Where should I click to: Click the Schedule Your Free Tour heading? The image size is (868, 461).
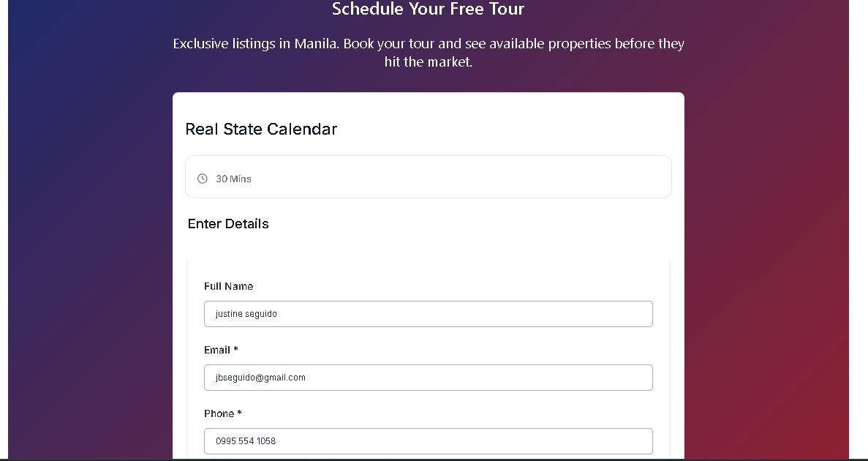coord(428,10)
